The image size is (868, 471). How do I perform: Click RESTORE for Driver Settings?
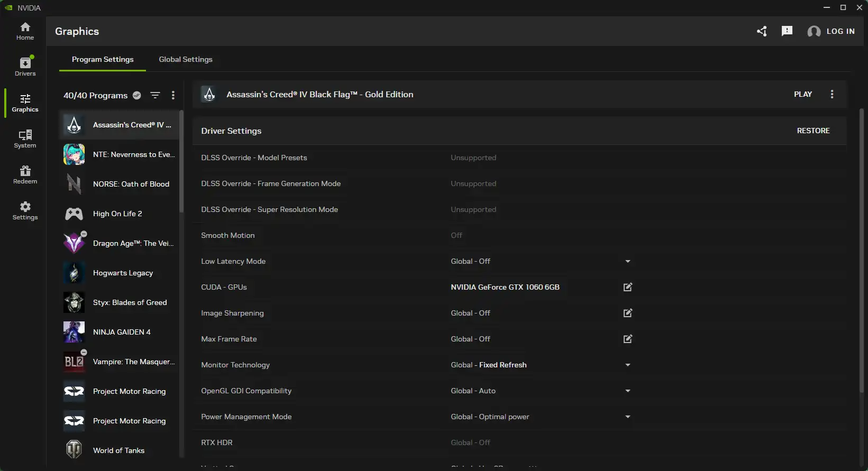click(x=813, y=131)
